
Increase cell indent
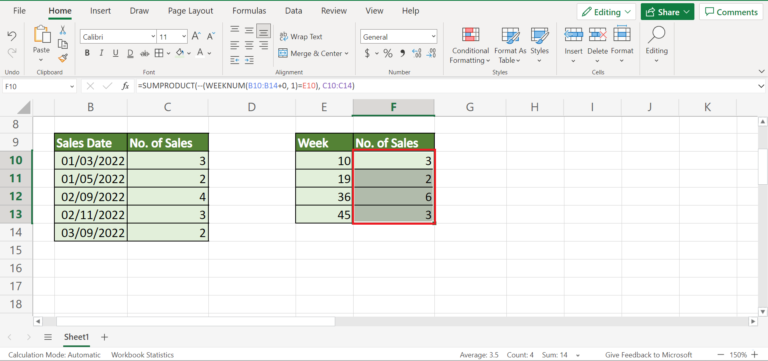(249, 60)
